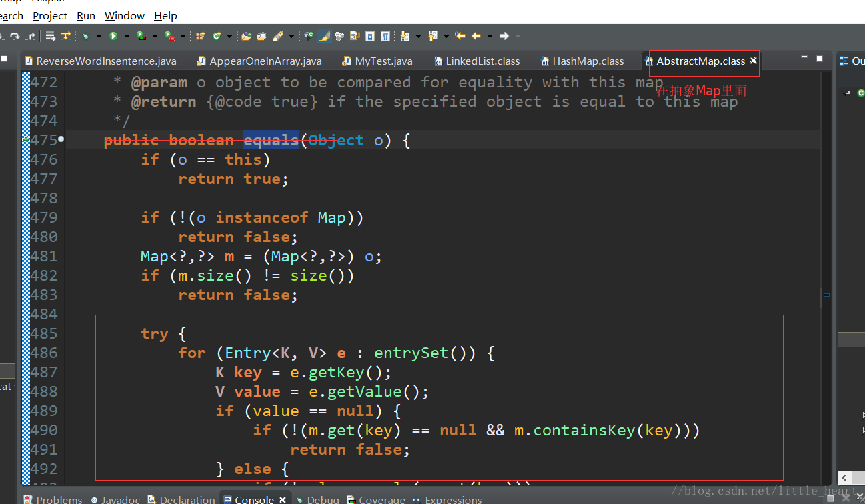
Task: Click the Last Edit Location icon
Action: (x=460, y=35)
